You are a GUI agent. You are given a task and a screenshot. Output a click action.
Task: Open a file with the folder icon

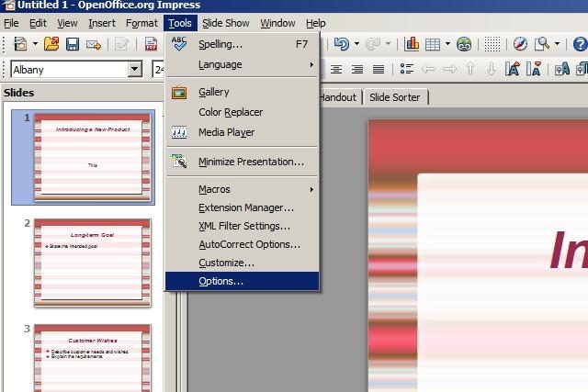point(51,44)
